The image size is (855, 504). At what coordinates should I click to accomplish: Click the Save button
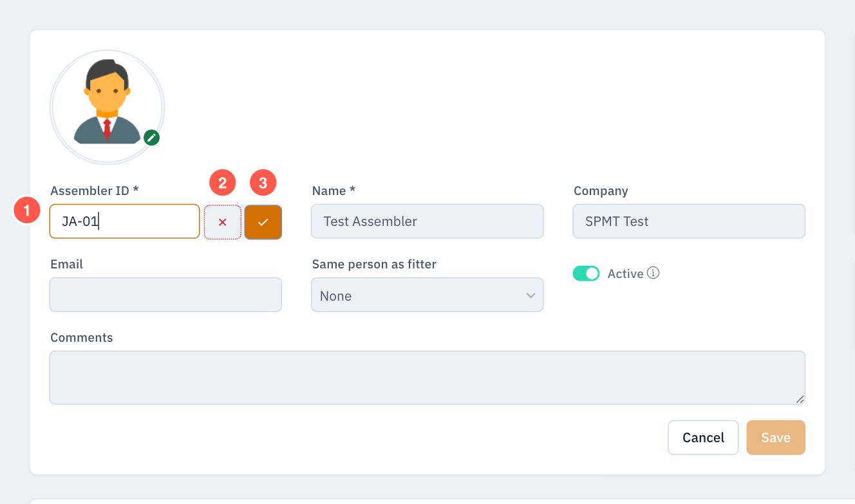click(776, 438)
